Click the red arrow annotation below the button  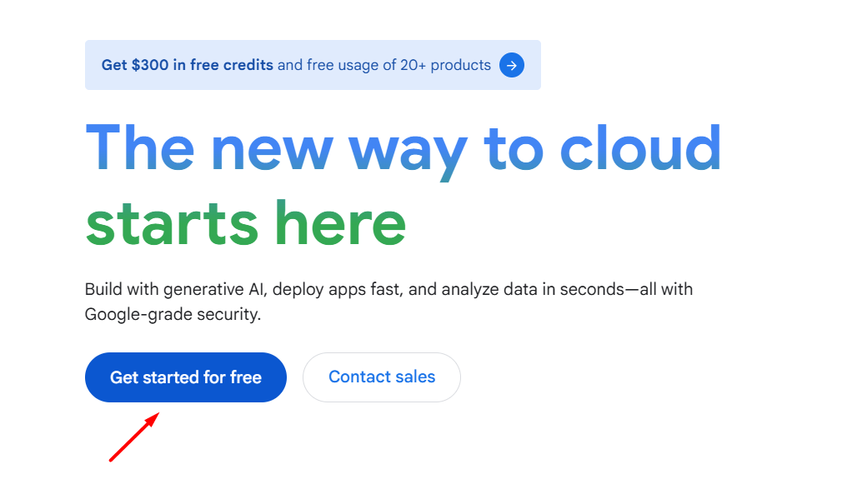pyautogui.click(x=133, y=437)
